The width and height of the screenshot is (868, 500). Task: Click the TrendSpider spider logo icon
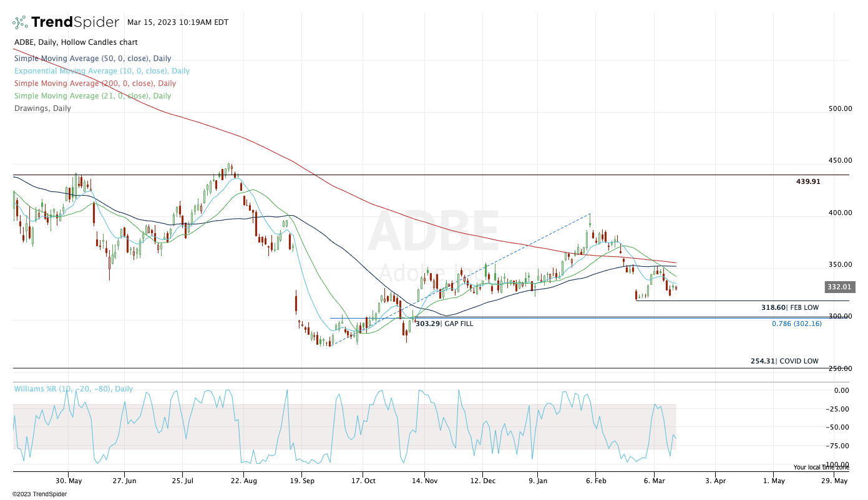pyautogui.click(x=20, y=22)
